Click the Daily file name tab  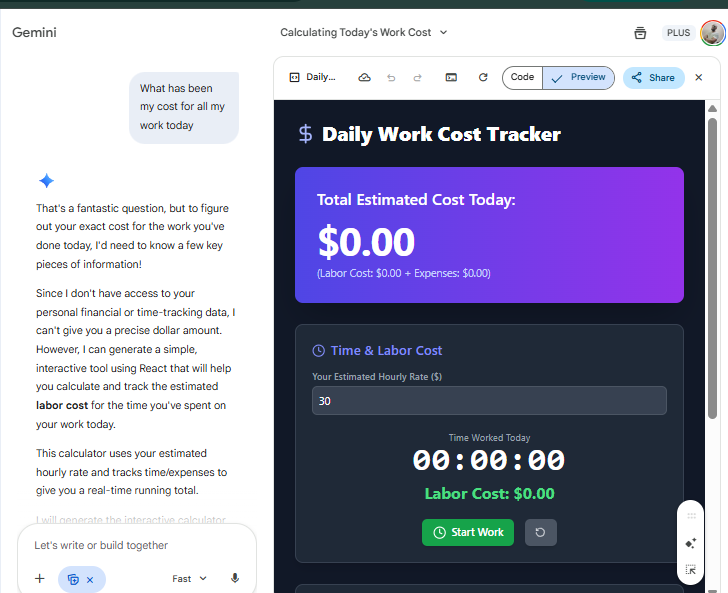312,77
